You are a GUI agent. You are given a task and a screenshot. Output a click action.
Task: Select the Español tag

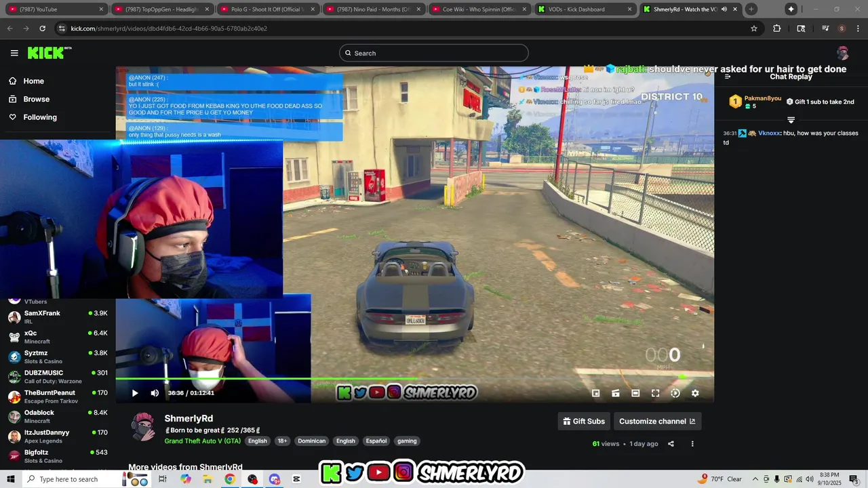coord(376,441)
